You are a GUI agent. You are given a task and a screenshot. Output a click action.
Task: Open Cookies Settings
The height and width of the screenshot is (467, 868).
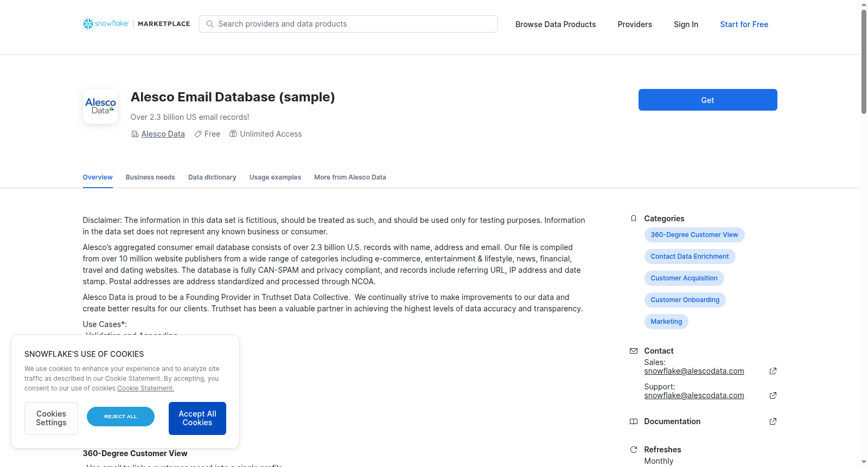pos(51,418)
